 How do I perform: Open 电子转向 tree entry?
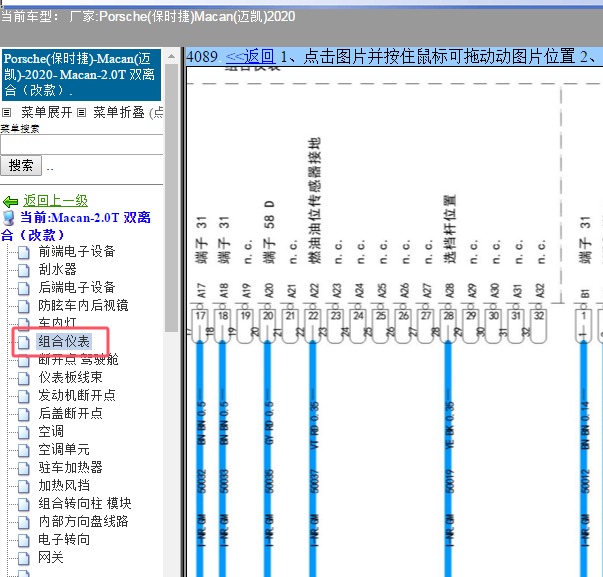pos(64,539)
